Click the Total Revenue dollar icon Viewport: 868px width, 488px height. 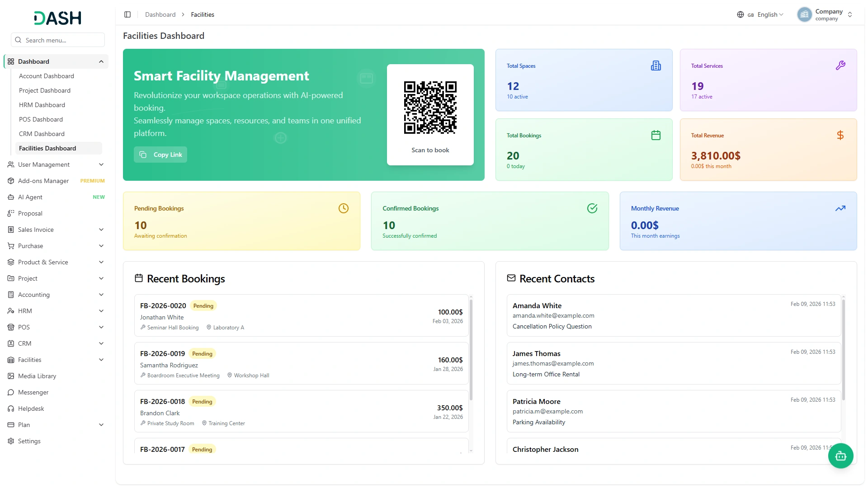pyautogui.click(x=840, y=135)
